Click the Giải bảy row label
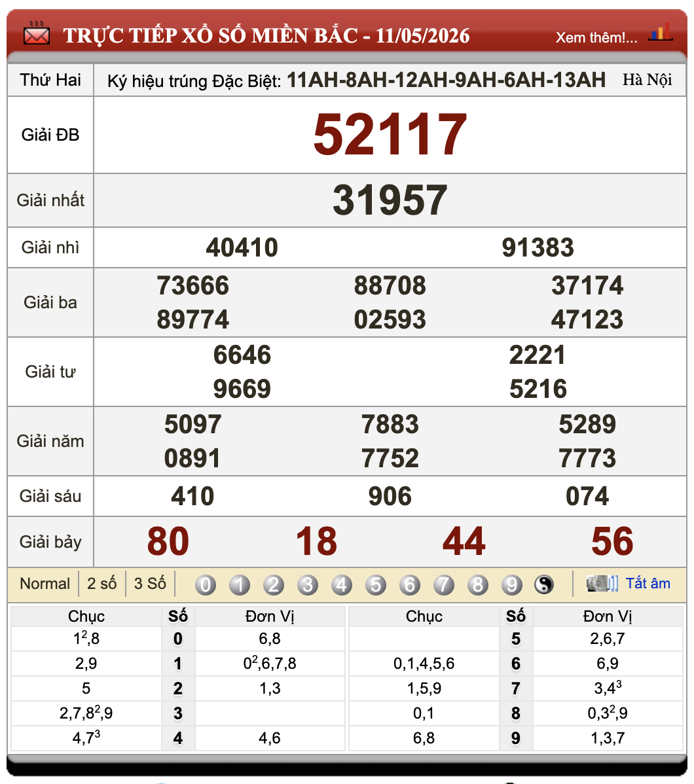The image size is (694, 784). click(50, 542)
